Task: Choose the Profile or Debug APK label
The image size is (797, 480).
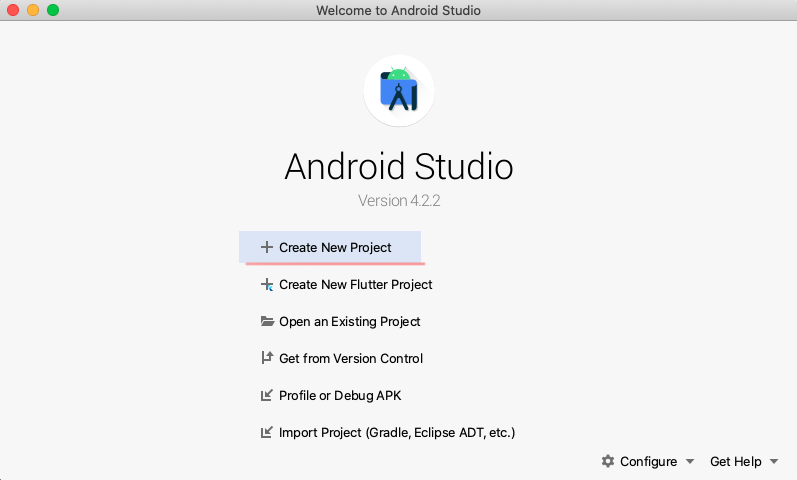Action: click(340, 396)
